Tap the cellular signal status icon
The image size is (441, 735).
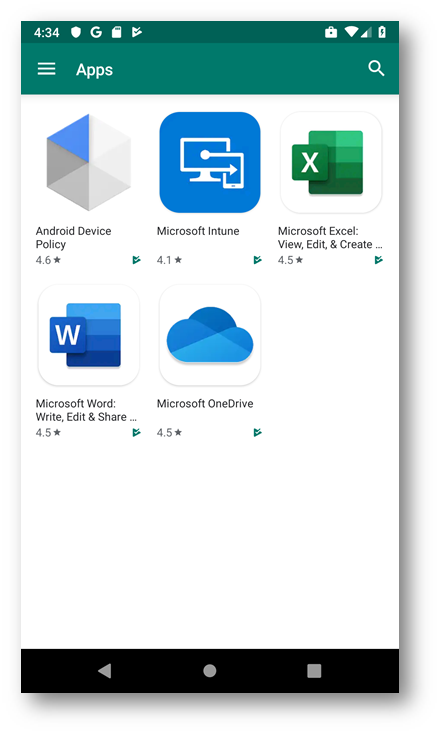pos(366,32)
